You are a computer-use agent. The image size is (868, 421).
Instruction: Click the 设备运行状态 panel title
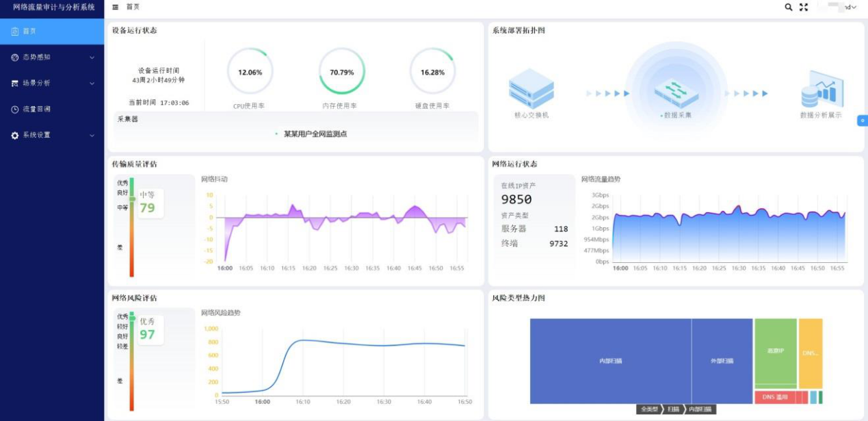134,30
